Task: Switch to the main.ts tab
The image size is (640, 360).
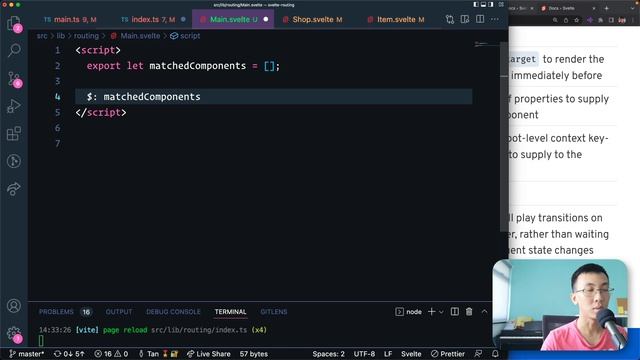Action: pos(70,20)
